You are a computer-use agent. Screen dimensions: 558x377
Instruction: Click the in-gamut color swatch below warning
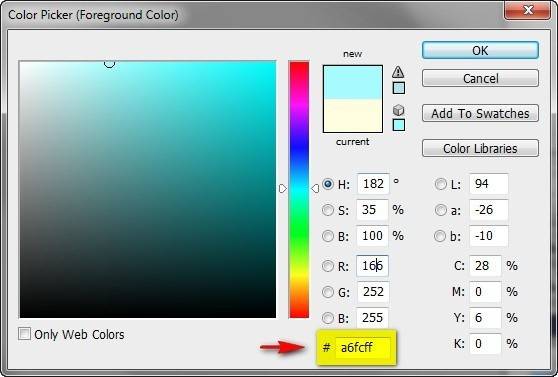[x=399, y=88]
